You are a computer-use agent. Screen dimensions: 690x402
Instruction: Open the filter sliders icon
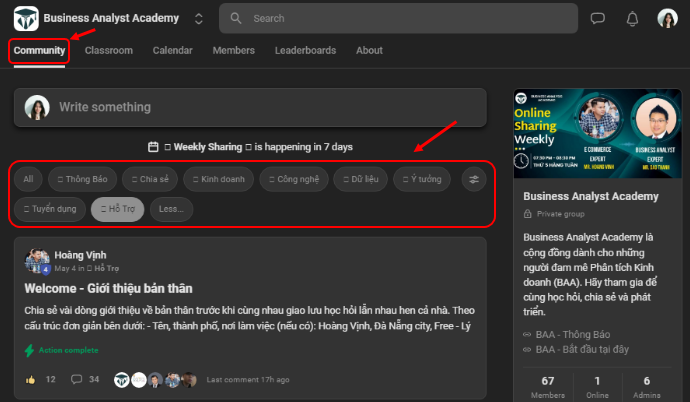pyautogui.click(x=474, y=179)
